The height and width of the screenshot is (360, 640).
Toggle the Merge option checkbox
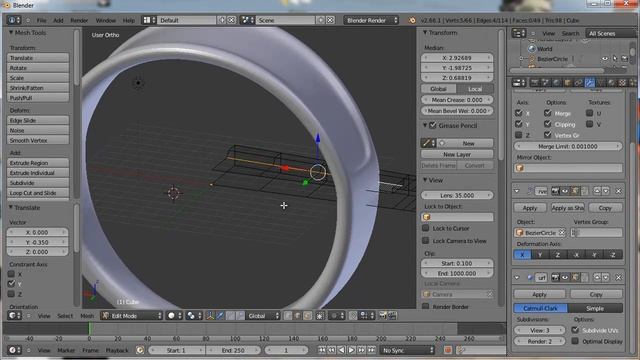[x=548, y=113]
